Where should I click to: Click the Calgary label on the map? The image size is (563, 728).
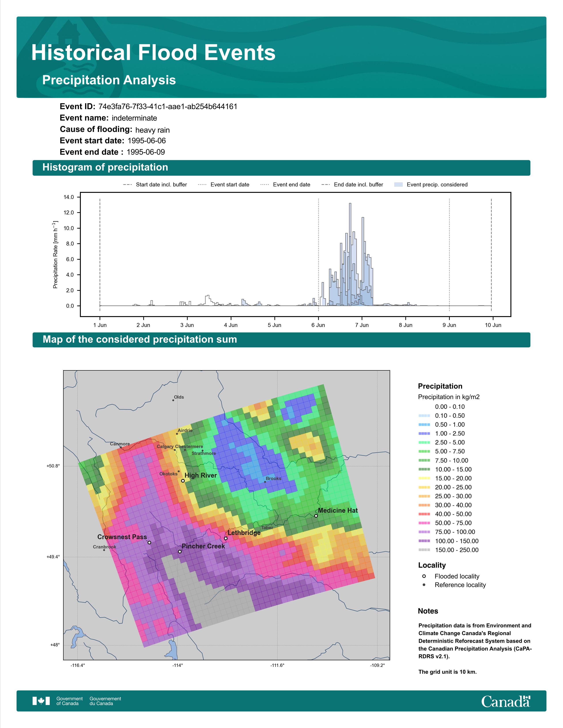click(165, 446)
